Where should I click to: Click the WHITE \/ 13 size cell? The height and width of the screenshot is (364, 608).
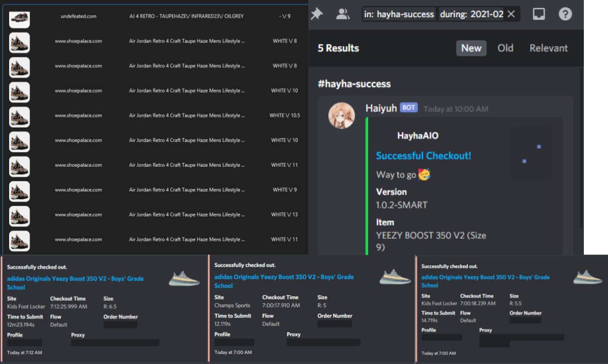(284, 214)
